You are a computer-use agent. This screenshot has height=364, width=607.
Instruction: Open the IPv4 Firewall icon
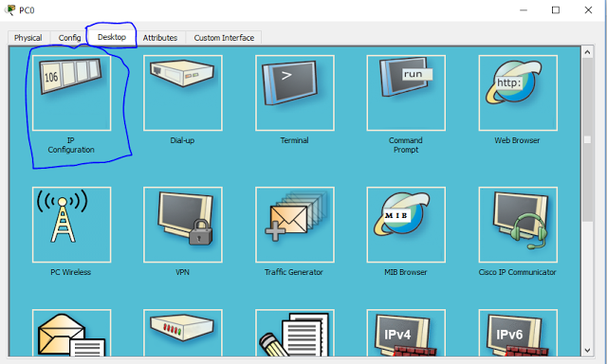coord(406,333)
